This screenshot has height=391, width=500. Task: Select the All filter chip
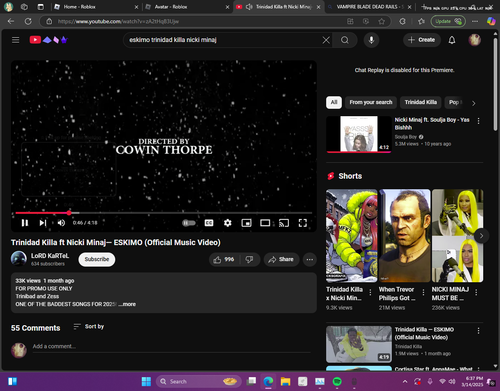pos(334,102)
